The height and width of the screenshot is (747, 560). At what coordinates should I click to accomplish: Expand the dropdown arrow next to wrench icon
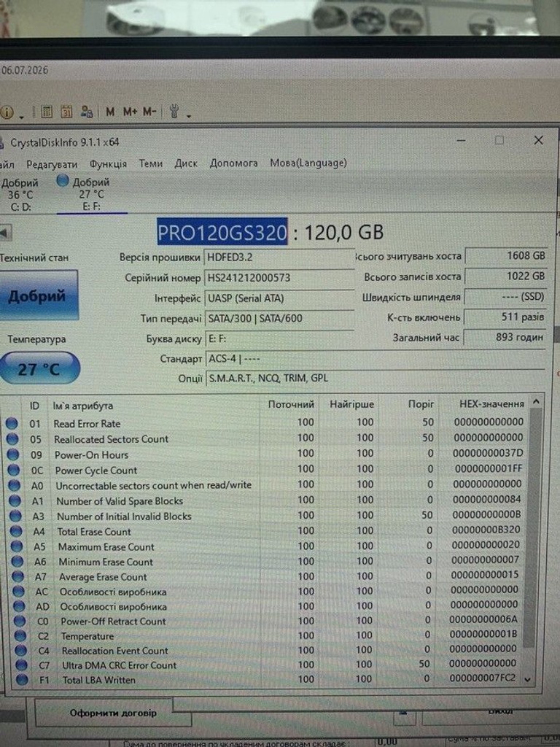(x=189, y=116)
